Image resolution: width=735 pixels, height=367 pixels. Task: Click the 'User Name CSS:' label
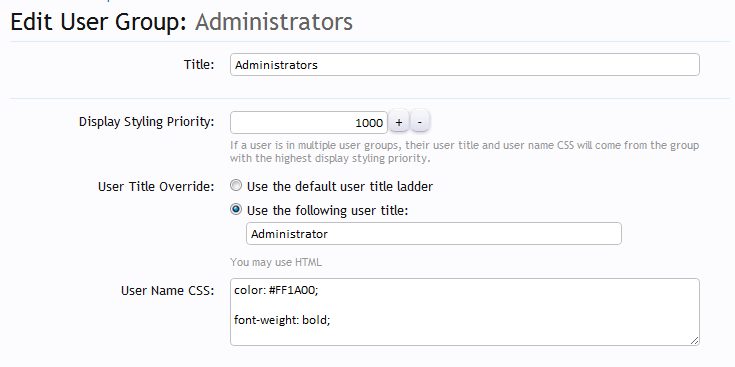pos(167,291)
